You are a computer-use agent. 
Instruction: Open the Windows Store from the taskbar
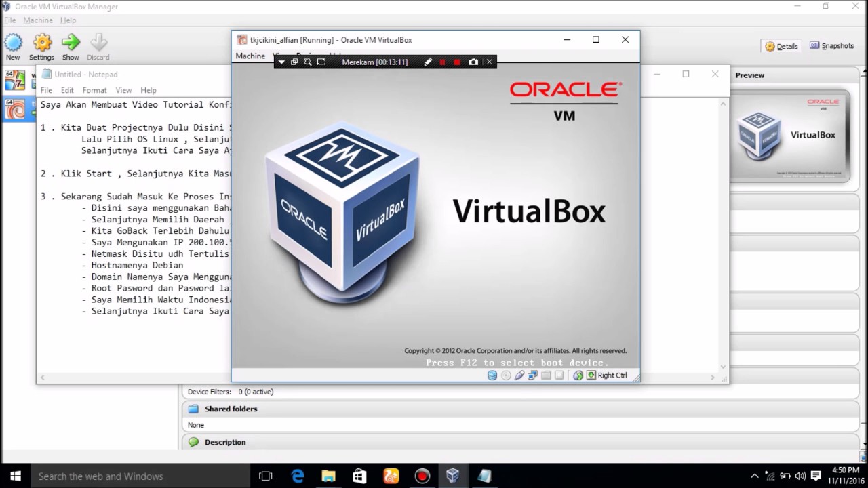click(359, 476)
